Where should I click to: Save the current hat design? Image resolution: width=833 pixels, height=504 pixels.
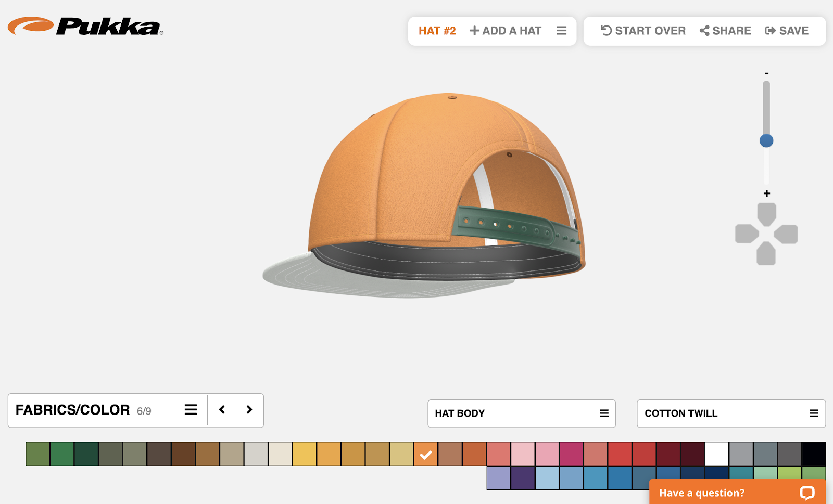click(786, 31)
